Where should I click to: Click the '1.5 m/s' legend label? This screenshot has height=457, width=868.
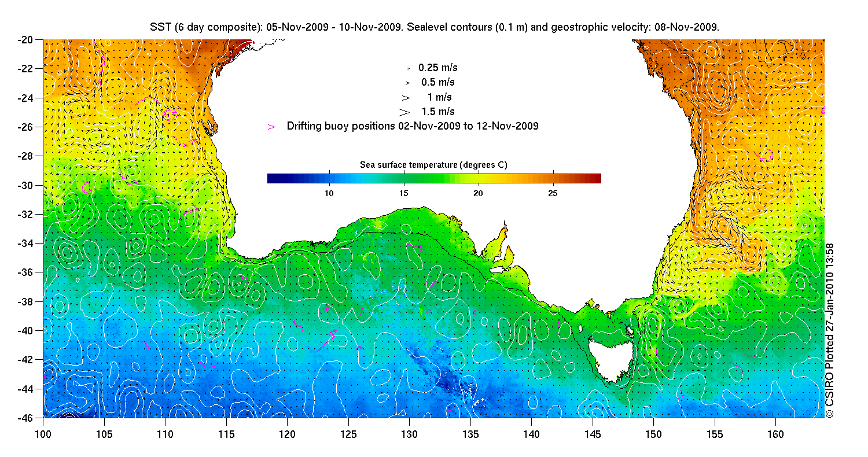tap(438, 111)
